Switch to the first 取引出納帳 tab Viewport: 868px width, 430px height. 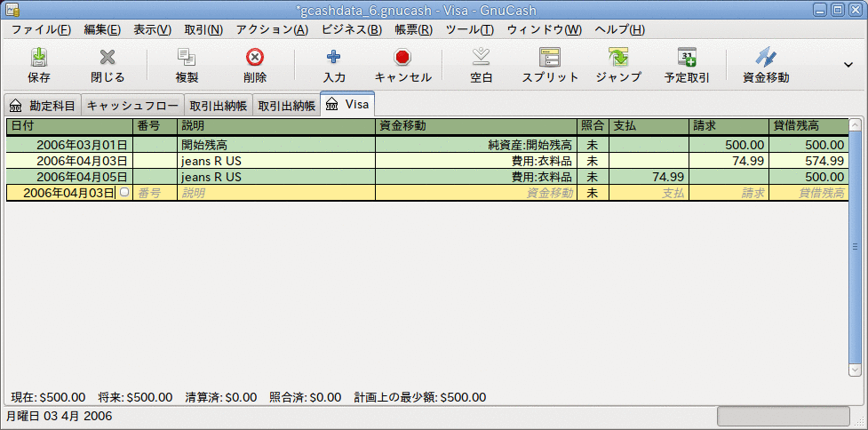[218, 105]
